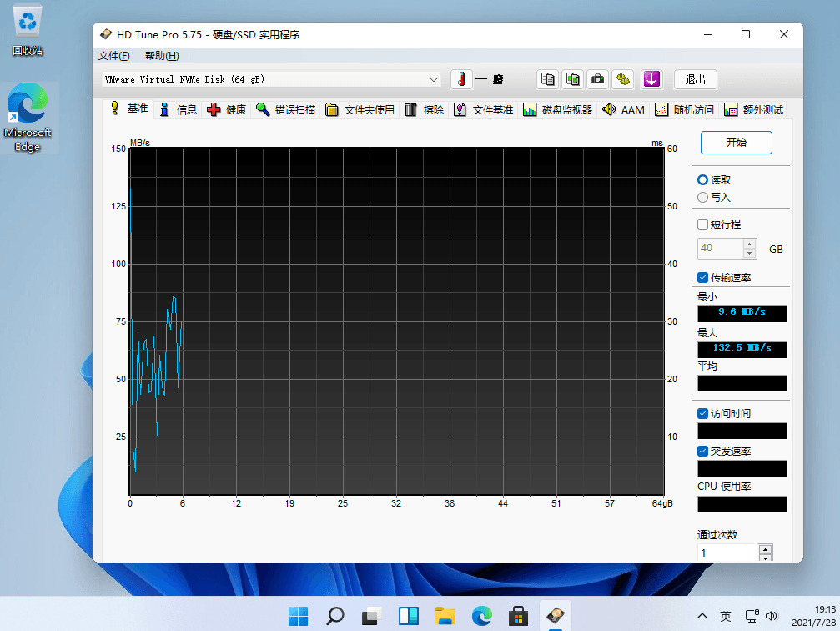Image resolution: width=840 pixels, height=631 pixels.
Task: Save screenshot with the camera icon
Action: pyautogui.click(x=598, y=79)
